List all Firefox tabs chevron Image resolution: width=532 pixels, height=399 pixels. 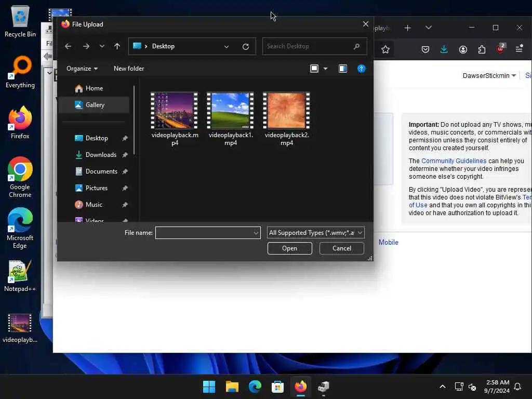click(x=429, y=28)
